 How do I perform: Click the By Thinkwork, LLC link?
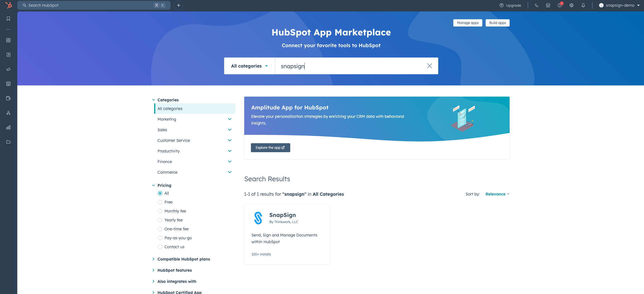pos(284,222)
